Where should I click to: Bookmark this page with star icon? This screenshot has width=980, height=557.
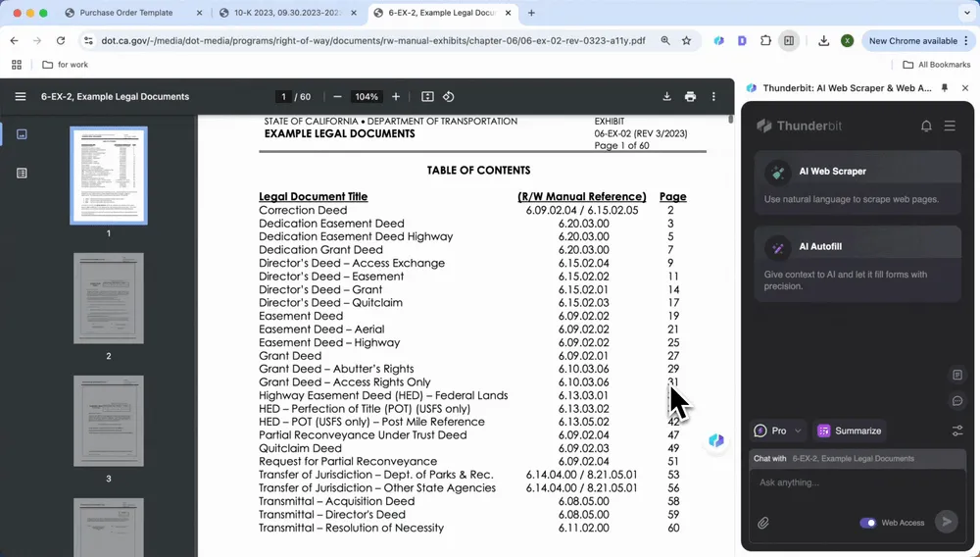(686, 40)
